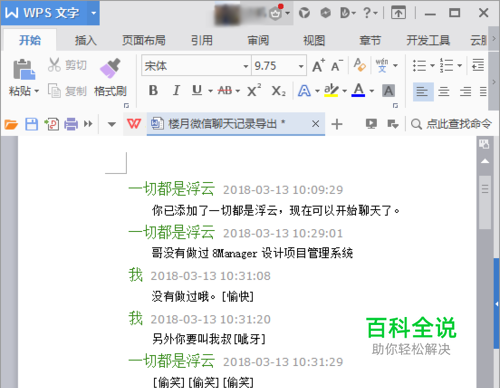The height and width of the screenshot is (388, 500).
Task: Click the printer icon
Action: 71,124
